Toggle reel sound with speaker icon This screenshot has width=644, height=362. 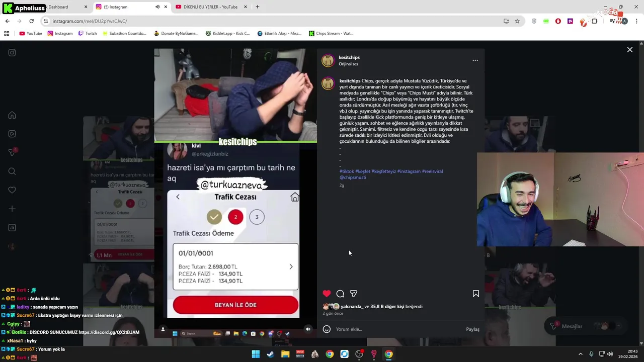[308, 329]
